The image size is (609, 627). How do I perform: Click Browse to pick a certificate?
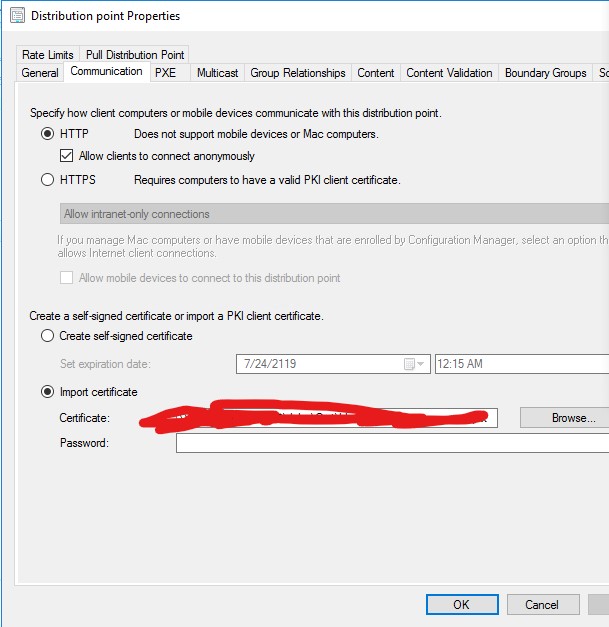pos(573,418)
